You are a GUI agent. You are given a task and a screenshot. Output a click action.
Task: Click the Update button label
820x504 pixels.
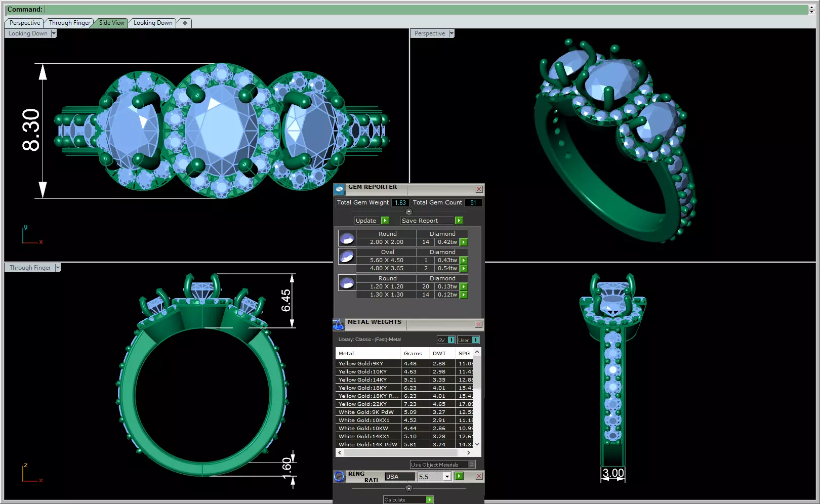coord(366,221)
